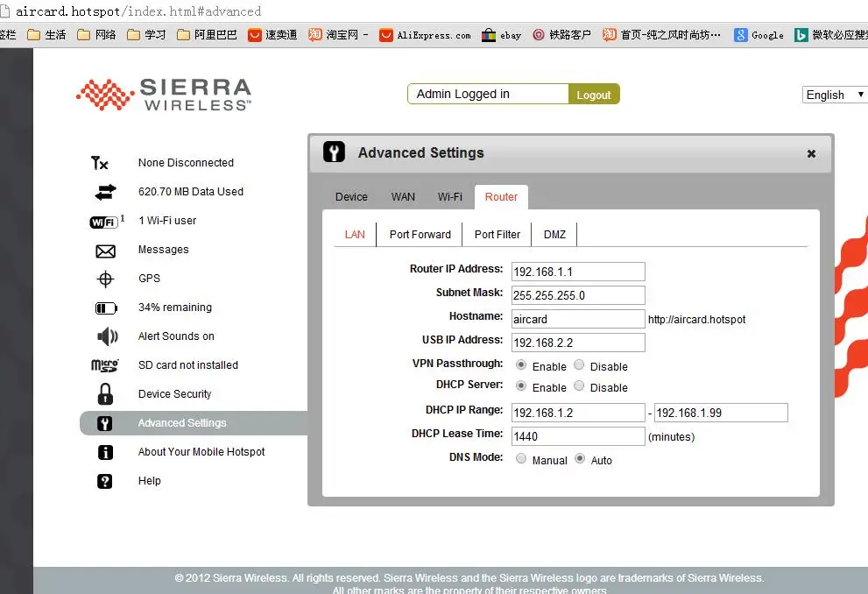The width and height of the screenshot is (868, 594).
Task: Select Disable for DHCP Server
Action: click(x=579, y=385)
